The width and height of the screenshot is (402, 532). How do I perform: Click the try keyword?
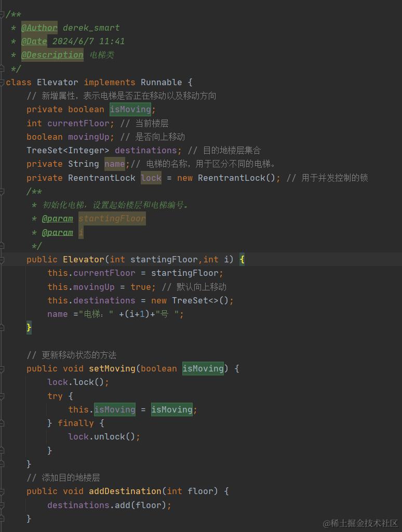tap(55, 396)
